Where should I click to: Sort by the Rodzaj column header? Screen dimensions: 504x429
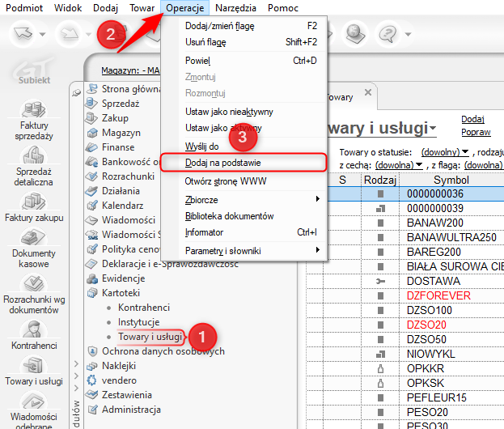pos(380,180)
